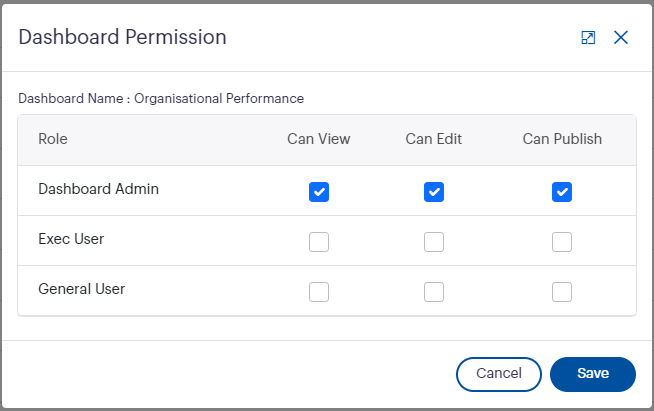The width and height of the screenshot is (654, 411).
Task: Select the General User role label
Action: click(81, 289)
